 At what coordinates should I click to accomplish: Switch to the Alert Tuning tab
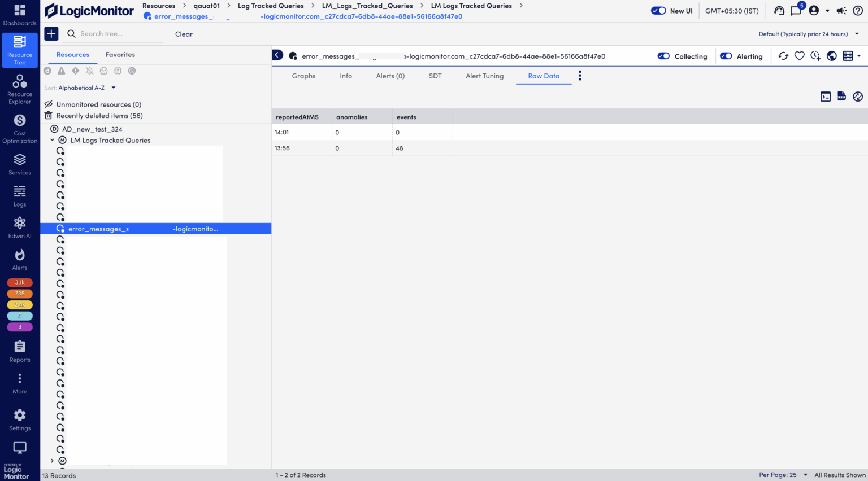[x=484, y=76]
